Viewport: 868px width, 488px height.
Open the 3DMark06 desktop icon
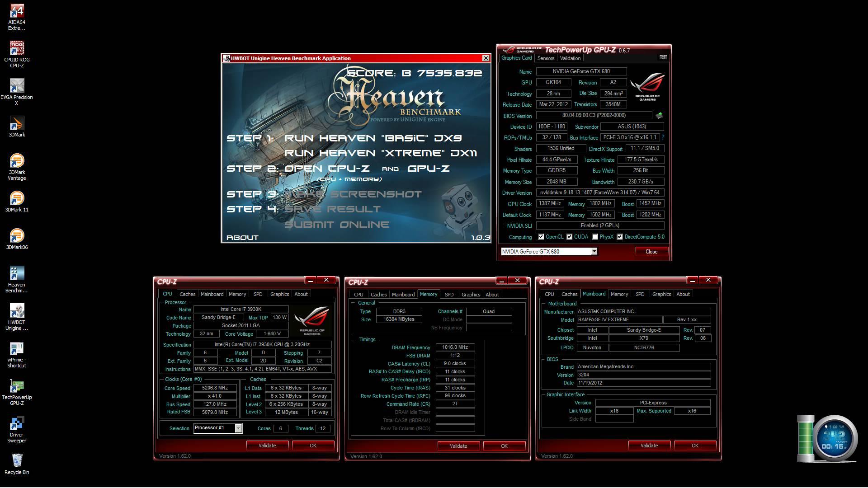pyautogui.click(x=17, y=239)
